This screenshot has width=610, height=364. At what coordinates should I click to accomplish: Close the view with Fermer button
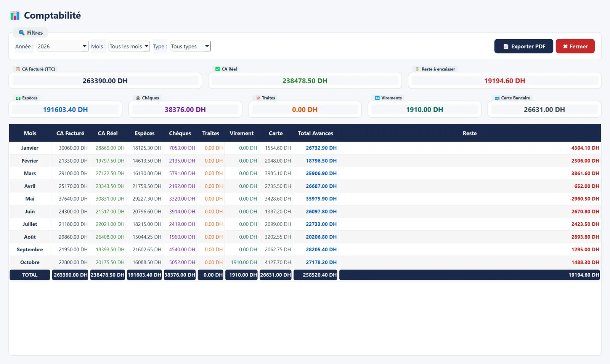(x=575, y=46)
